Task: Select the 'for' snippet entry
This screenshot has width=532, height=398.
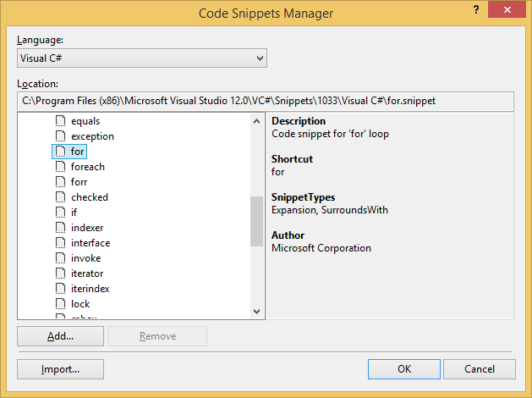Action: [x=77, y=152]
